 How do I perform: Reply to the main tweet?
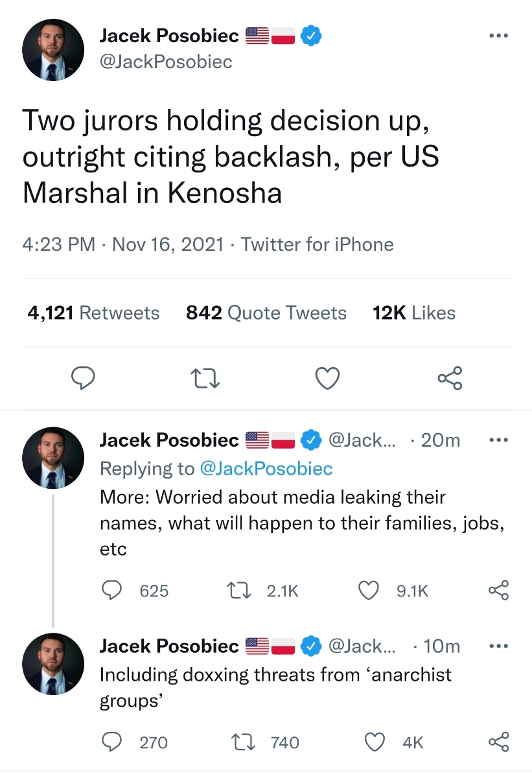(83, 378)
